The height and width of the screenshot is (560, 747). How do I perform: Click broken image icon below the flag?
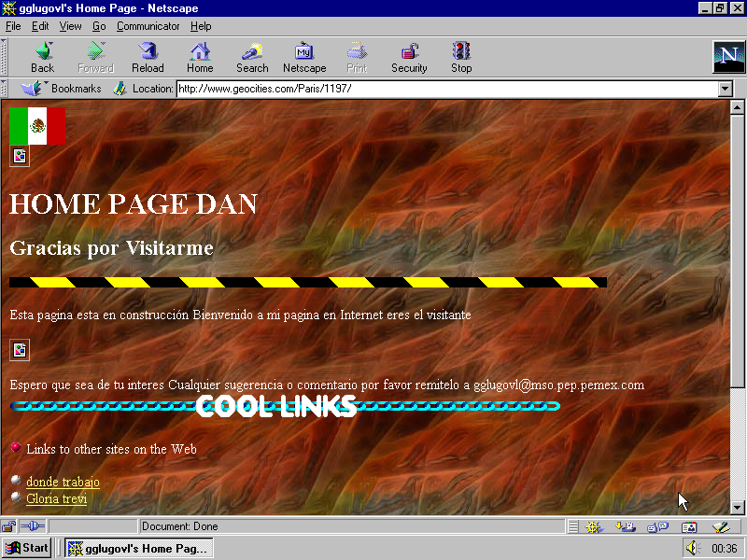pyautogui.click(x=20, y=156)
